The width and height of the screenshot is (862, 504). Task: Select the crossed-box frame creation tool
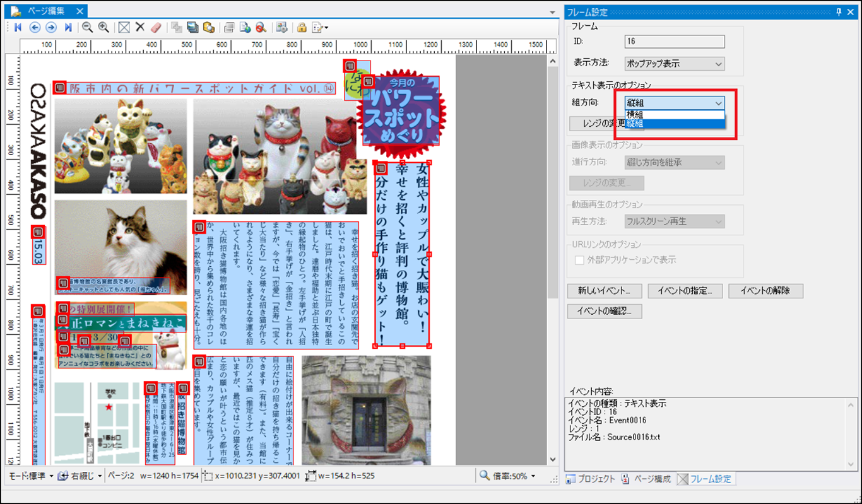click(x=124, y=27)
